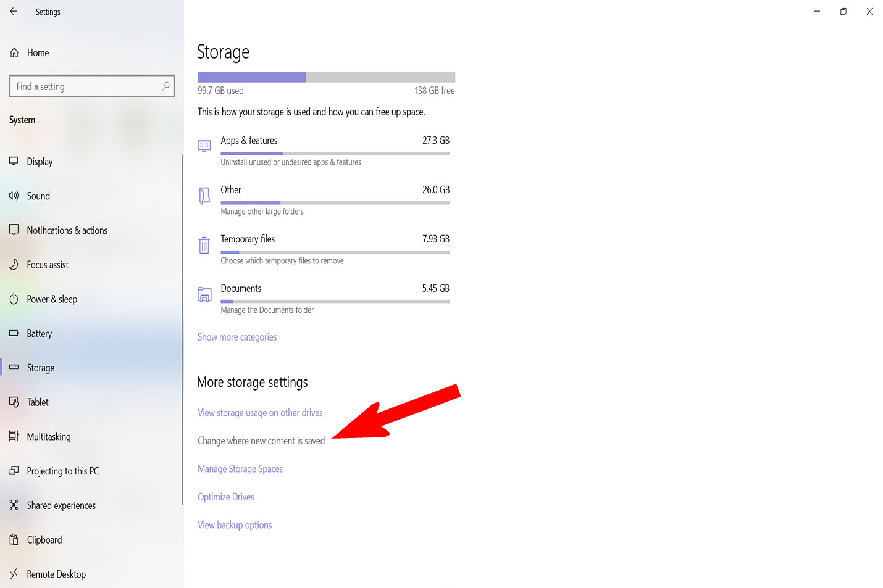Click the total storage usage bar
The height and width of the screenshot is (588, 883).
click(x=326, y=77)
